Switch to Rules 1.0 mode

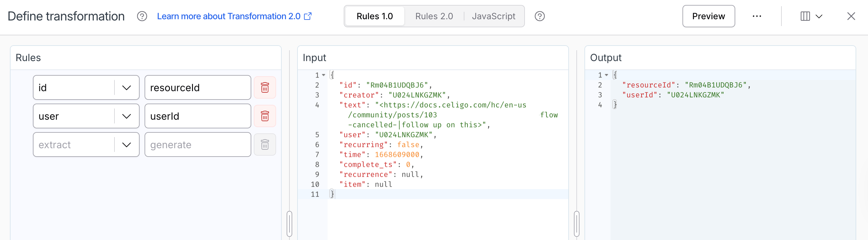coord(374,16)
